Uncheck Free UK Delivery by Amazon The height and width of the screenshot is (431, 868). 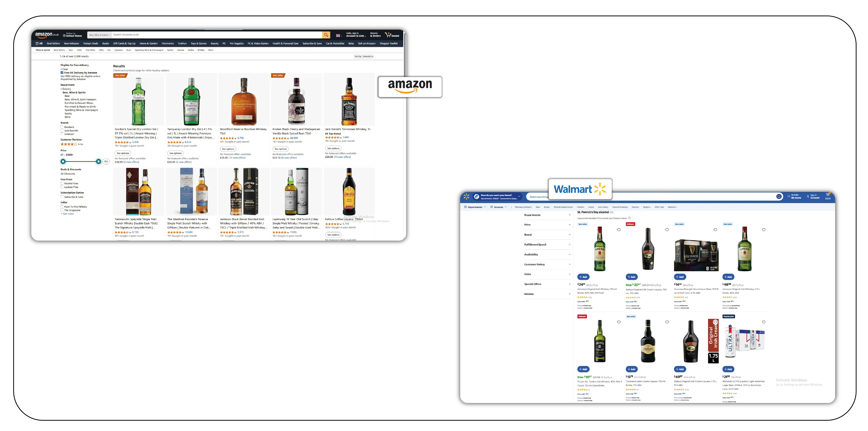[62, 73]
